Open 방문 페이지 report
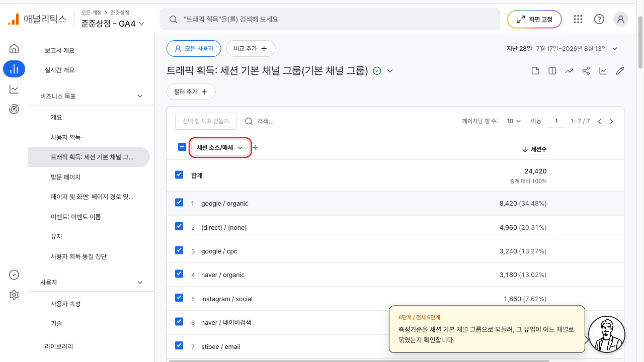 pos(66,177)
